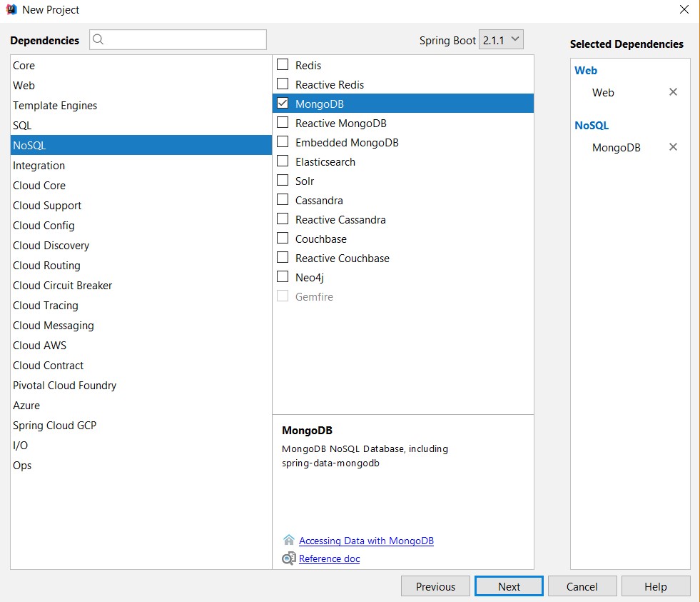Select the Core category
The height and width of the screenshot is (602, 700).
click(141, 65)
